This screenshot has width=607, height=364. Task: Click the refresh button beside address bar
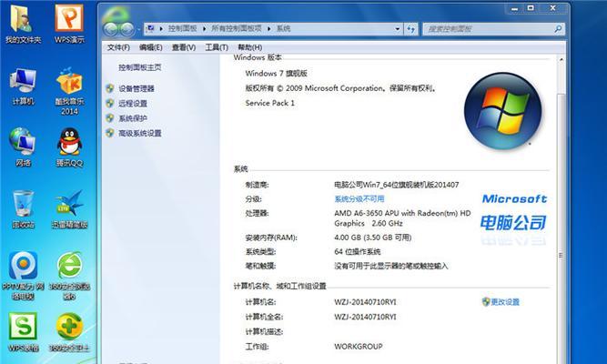point(410,28)
